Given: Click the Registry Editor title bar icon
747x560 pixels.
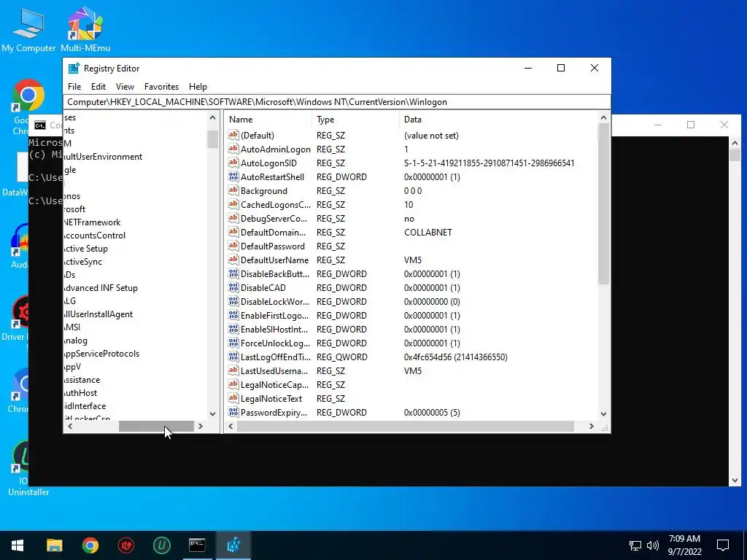Looking at the screenshot, I should pyautogui.click(x=74, y=68).
